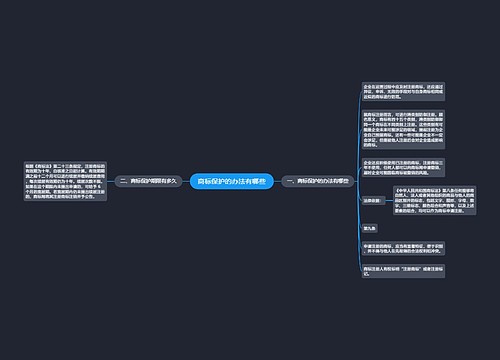This screenshot has width=500, height=360.
Task: Select the branch 二、商标保护期限有多久
Action: coord(148,181)
